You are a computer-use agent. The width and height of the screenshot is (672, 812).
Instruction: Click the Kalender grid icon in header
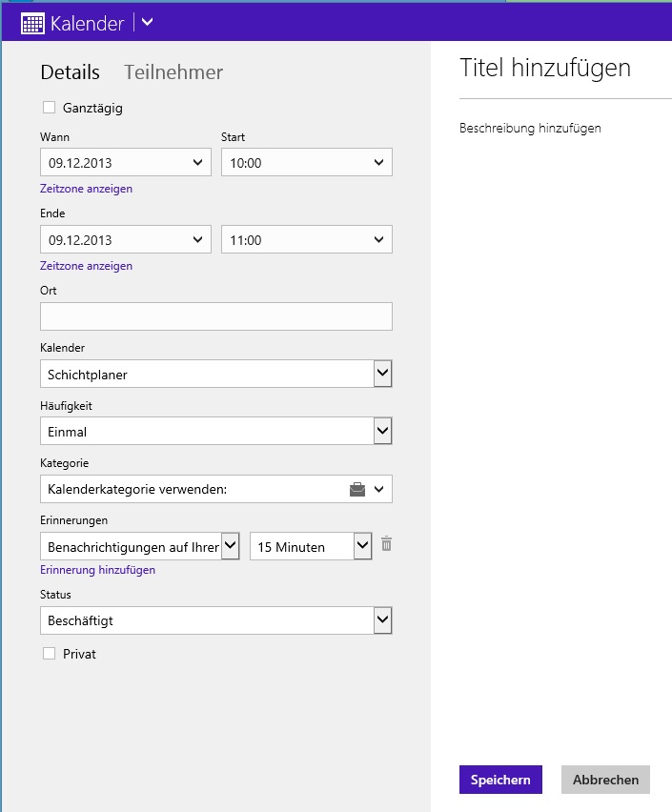(x=32, y=23)
